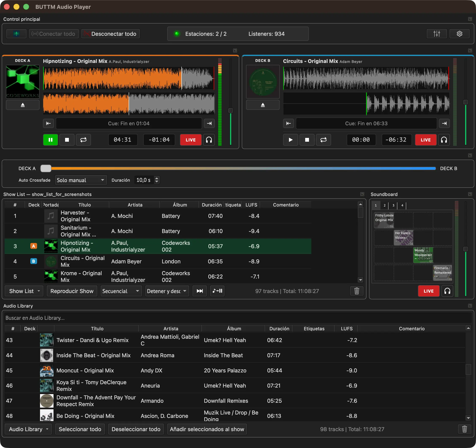Start playback on Deck B
This screenshot has width=476, height=448.
290,140
